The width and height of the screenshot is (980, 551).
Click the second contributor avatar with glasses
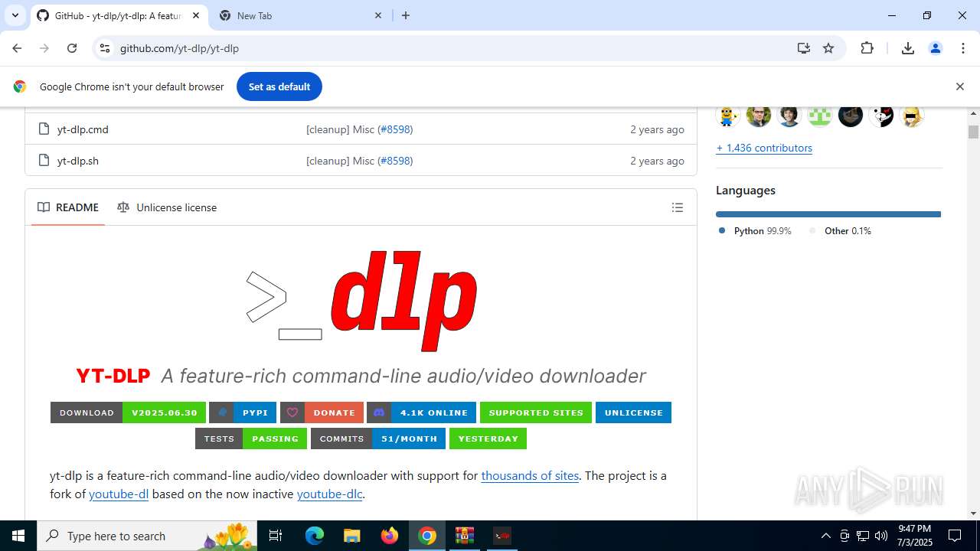[759, 116]
